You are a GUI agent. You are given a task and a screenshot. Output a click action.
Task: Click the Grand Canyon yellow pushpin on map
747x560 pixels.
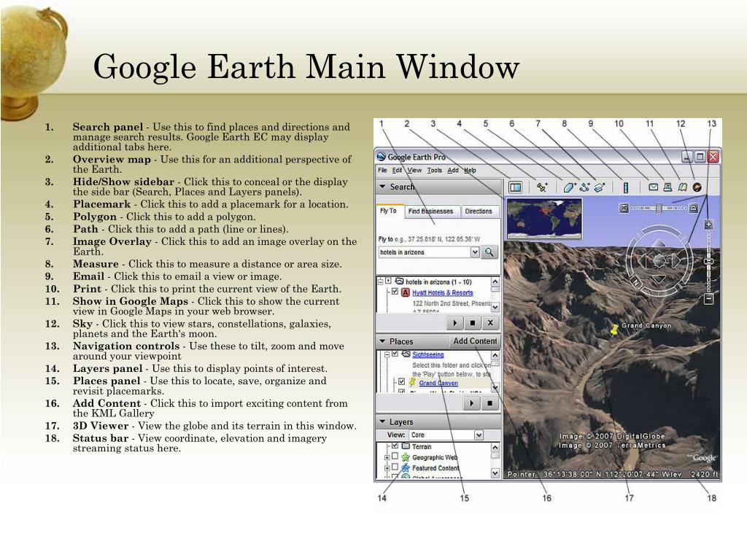pos(614,329)
